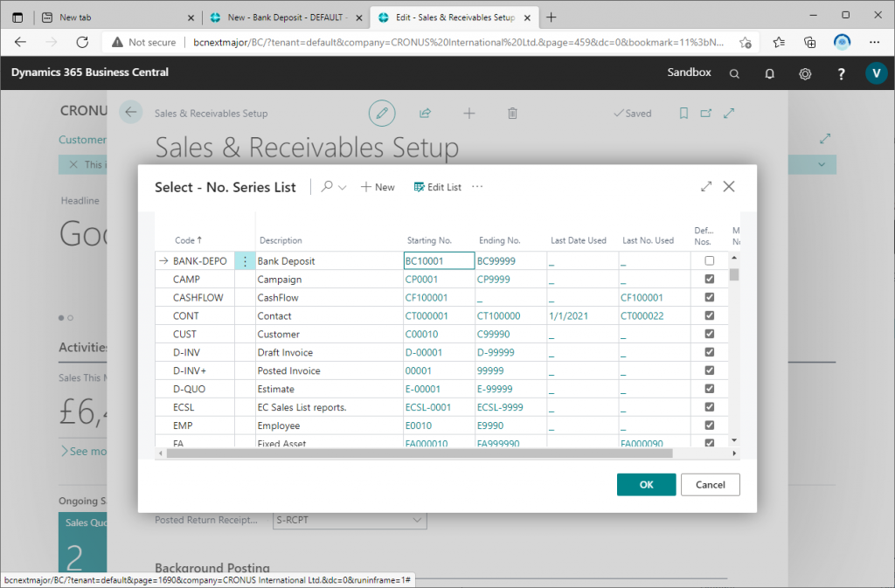This screenshot has height=588, width=895.
Task: Click the delete trash icon
Action: [x=512, y=113]
